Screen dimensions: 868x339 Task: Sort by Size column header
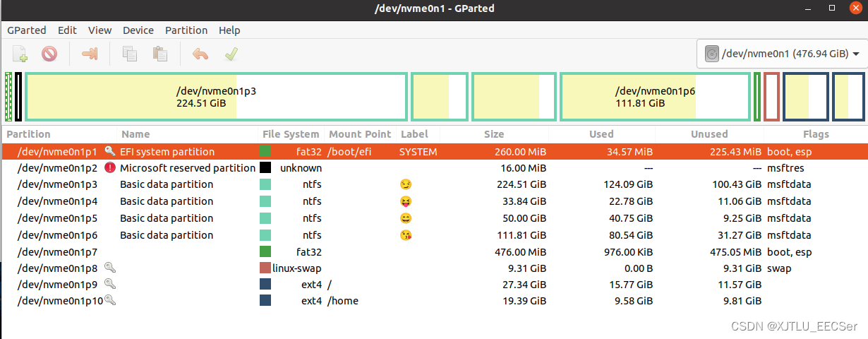494,134
